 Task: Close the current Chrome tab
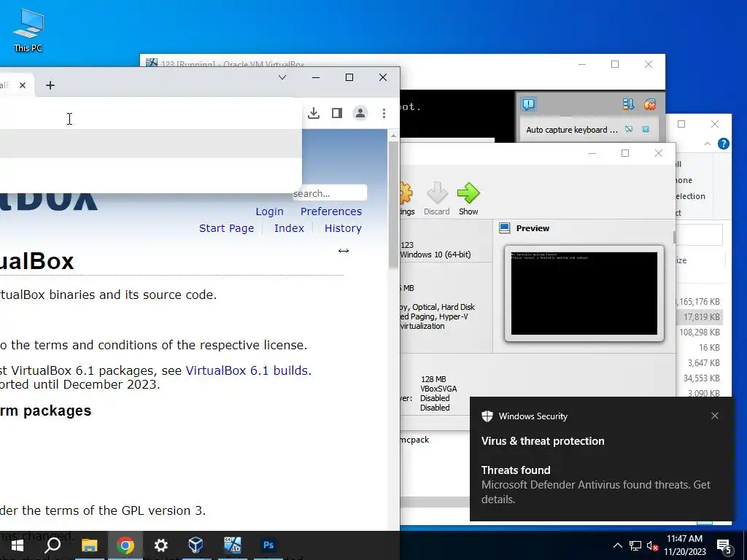pyautogui.click(x=23, y=85)
